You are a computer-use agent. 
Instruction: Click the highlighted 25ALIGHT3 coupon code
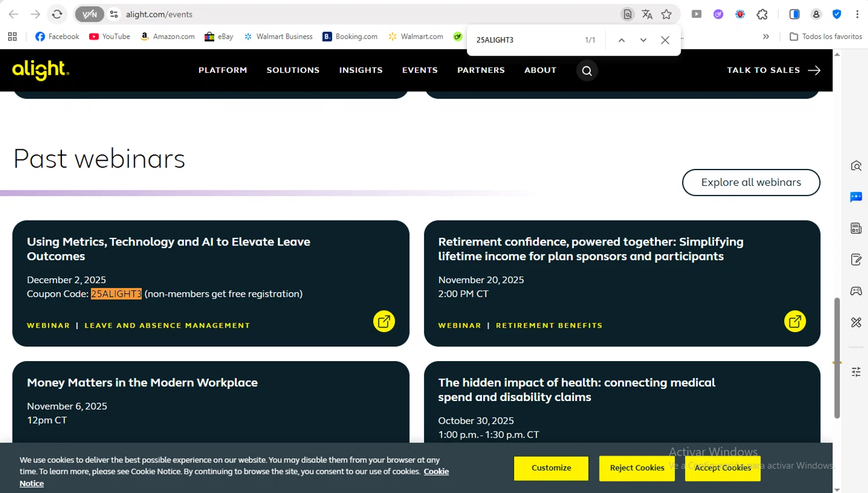tap(116, 294)
